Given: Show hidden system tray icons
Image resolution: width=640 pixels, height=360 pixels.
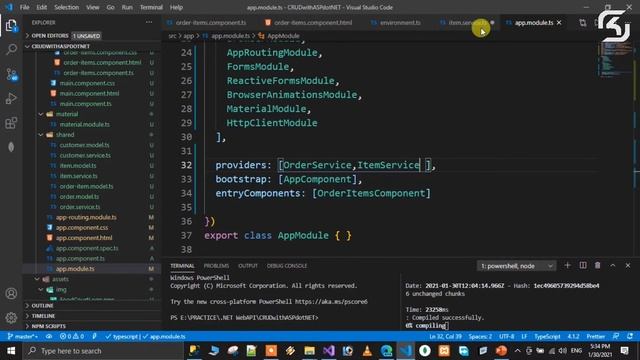Looking at the screenshot, I should coord(518,351).
